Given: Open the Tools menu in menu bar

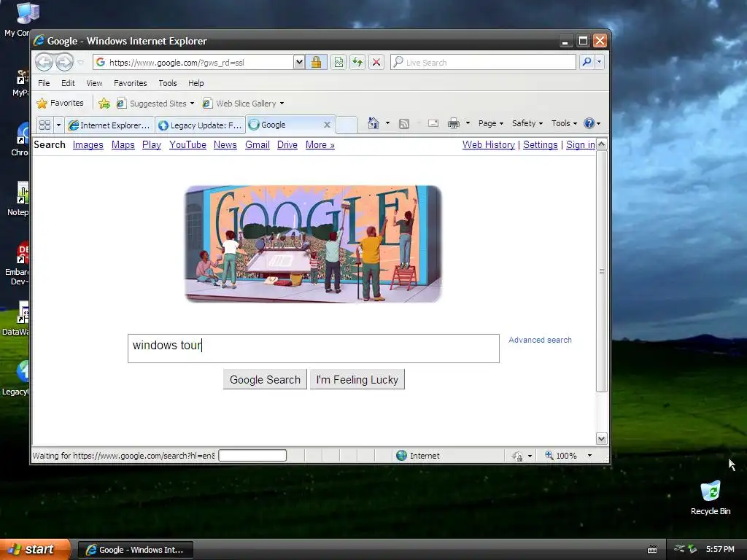Looking at the screenshot, I should click(168, 83).
